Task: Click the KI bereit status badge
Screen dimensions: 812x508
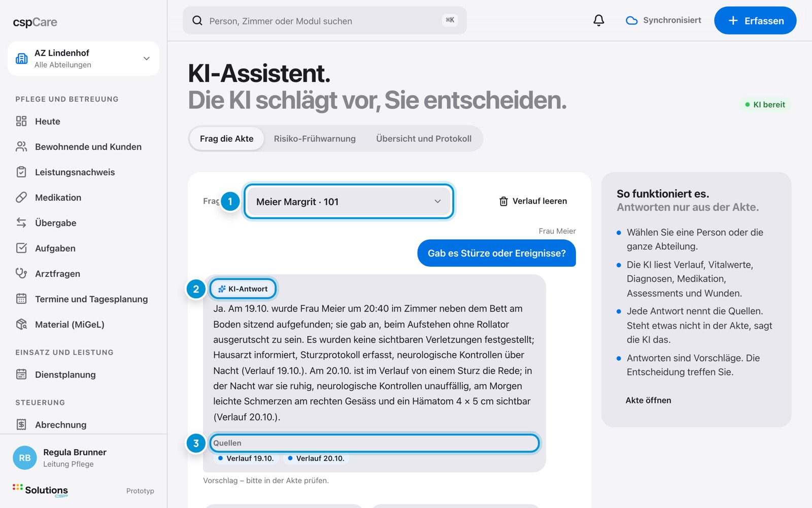Action: 765,105
